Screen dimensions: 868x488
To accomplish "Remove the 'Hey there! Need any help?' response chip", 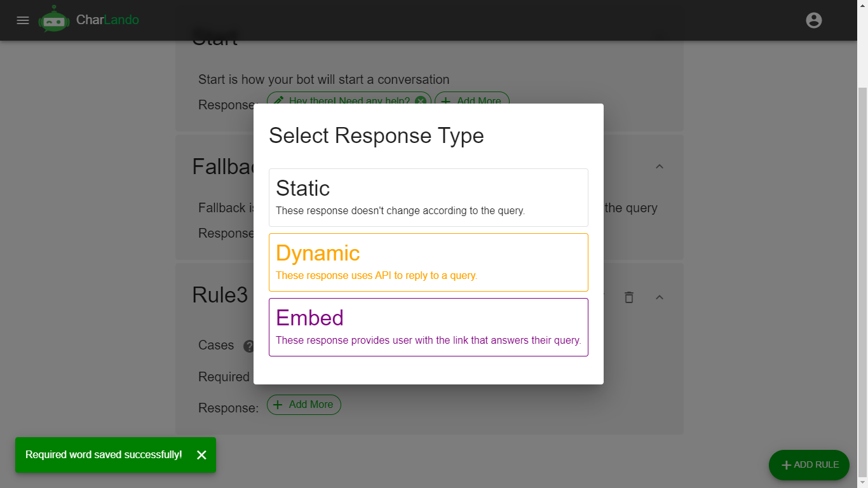I will [421, 101].
